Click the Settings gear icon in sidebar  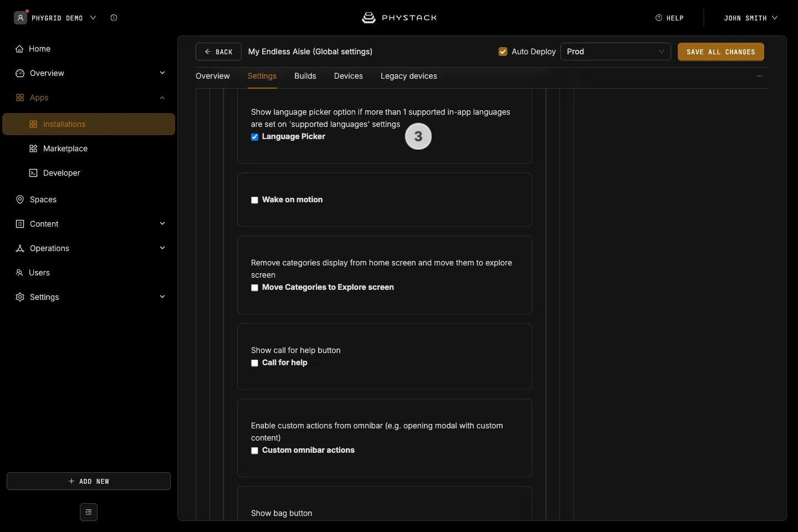click(x=20, y=297)
